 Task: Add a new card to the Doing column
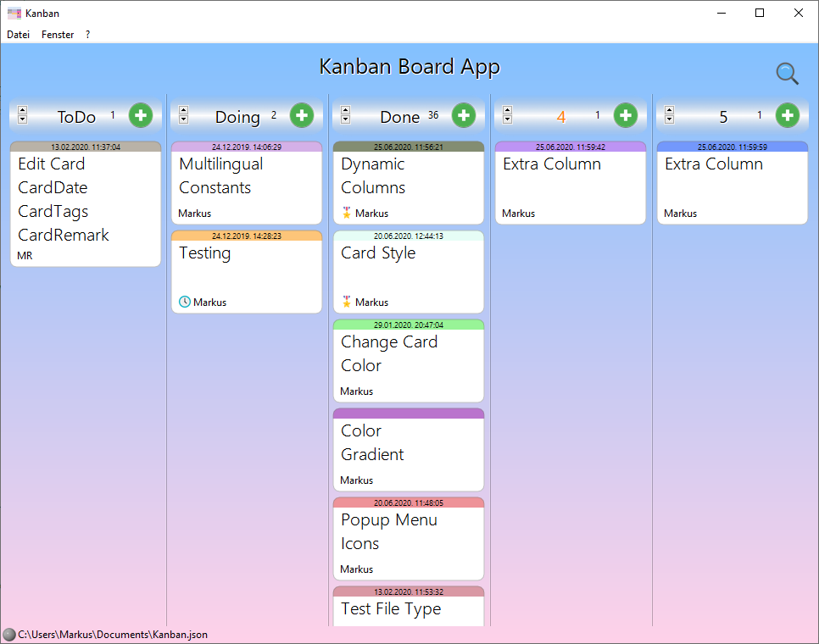pos(302,116)
